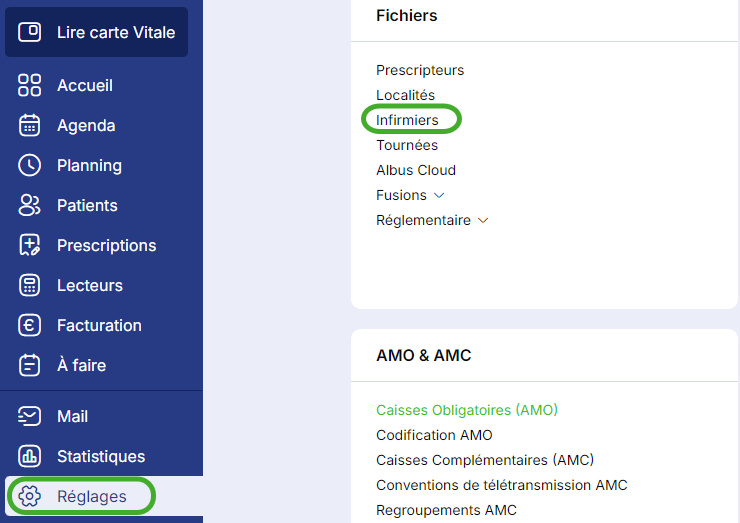740x523 pixels.
Task: Click the À faire checklist icon
Action: 30,365
